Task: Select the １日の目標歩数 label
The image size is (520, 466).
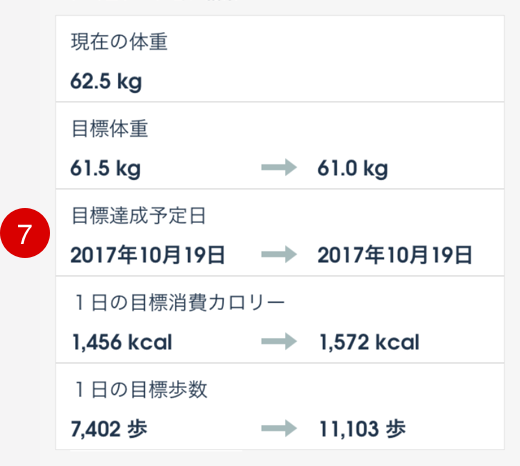Action: (141, 389)
